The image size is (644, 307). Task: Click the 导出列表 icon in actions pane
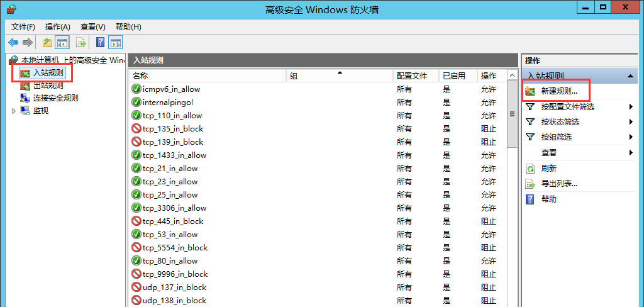tap(530, 184)
